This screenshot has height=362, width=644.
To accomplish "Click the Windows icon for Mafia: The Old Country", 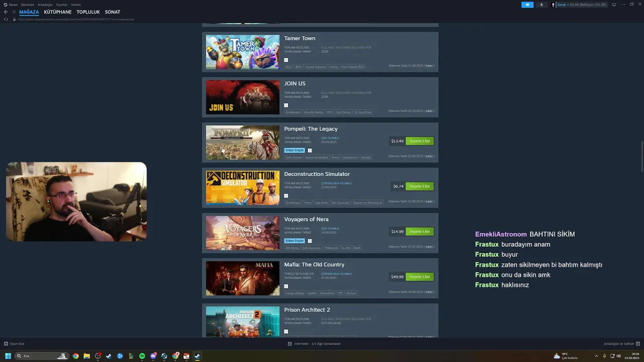I will 286,286.
